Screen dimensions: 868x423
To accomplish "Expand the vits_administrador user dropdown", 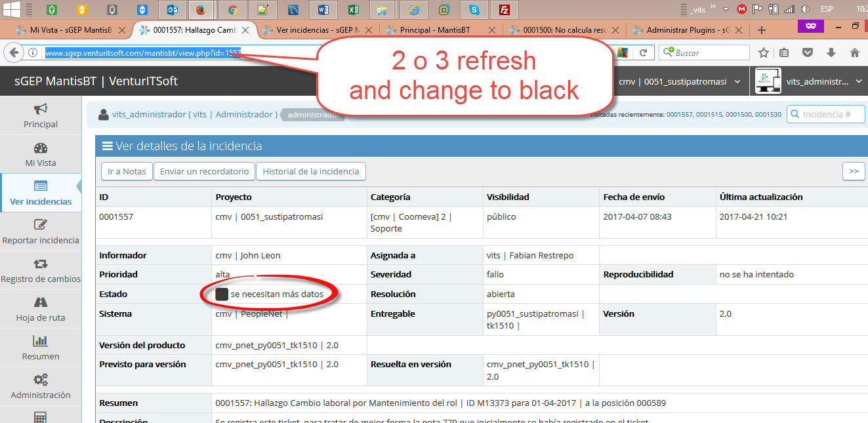I will 809,82.
